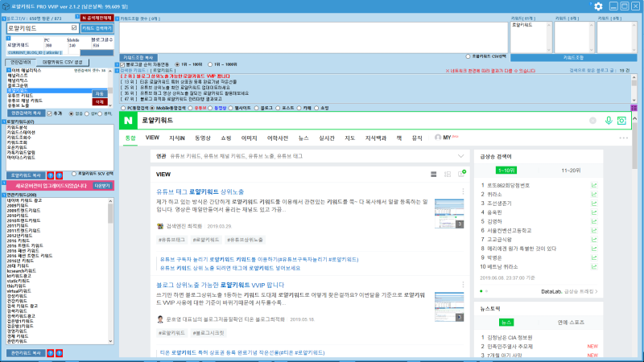The height and width of the screenshot is (362, 644).
Task: Click the red N 검색제한해제 button
Action: [x=97, y=18]
